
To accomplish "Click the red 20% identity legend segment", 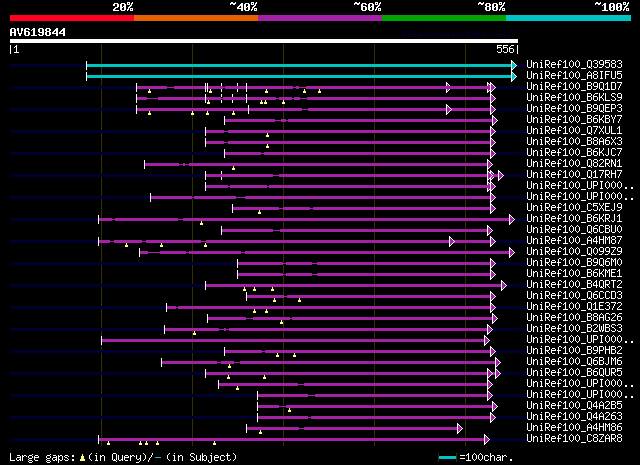I will click(x=72, y=18).
